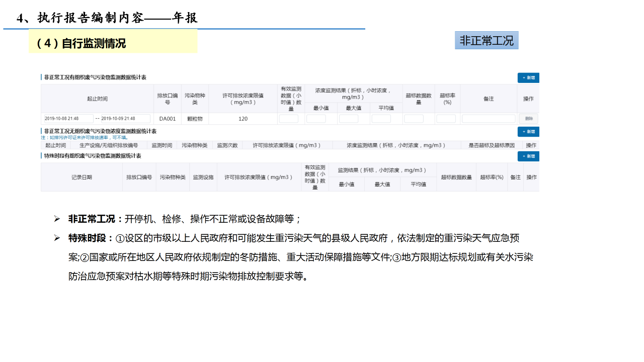
Task: Click the DA001 outlet number cell
Action: (x=168, y=119)
